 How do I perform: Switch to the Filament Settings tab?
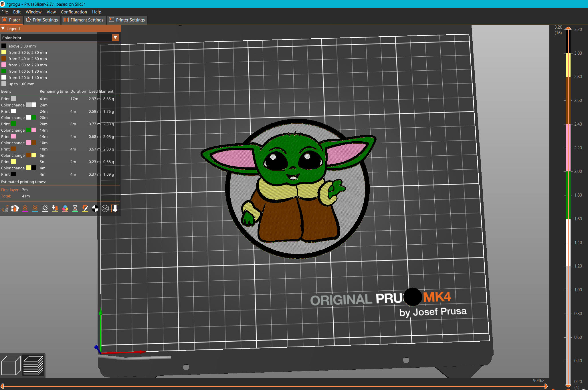[x=84, y=20]
